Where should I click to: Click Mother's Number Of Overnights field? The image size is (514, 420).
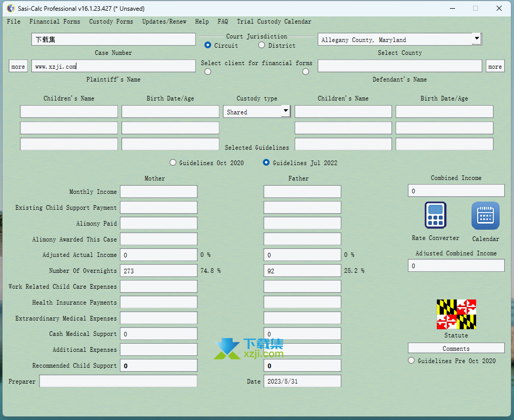pos(159,271)
